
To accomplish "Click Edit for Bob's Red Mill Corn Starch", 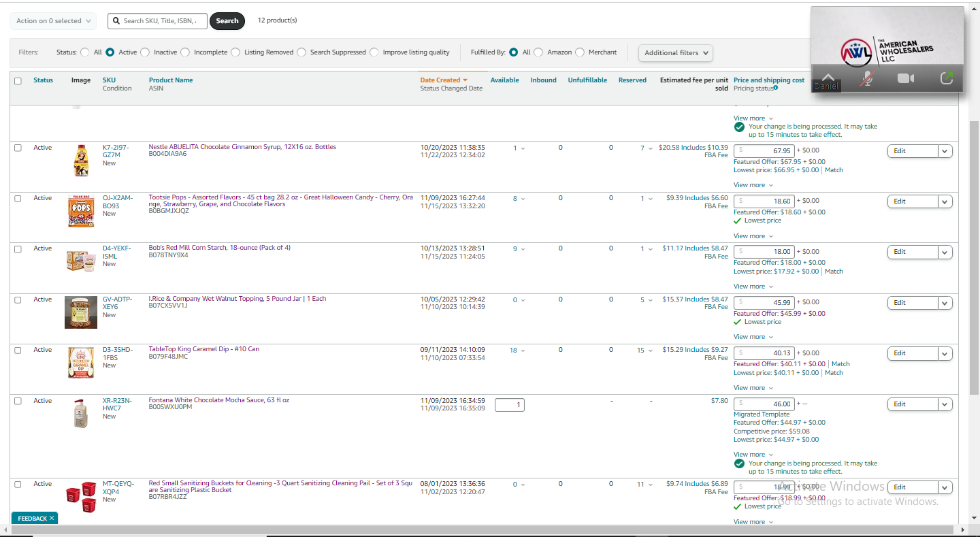I will click(913, 252).
